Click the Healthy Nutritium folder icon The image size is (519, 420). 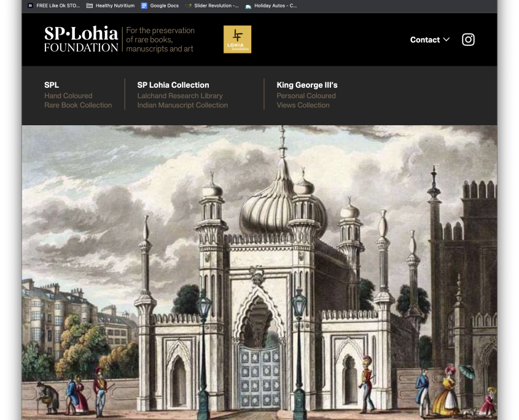(90, 6)
